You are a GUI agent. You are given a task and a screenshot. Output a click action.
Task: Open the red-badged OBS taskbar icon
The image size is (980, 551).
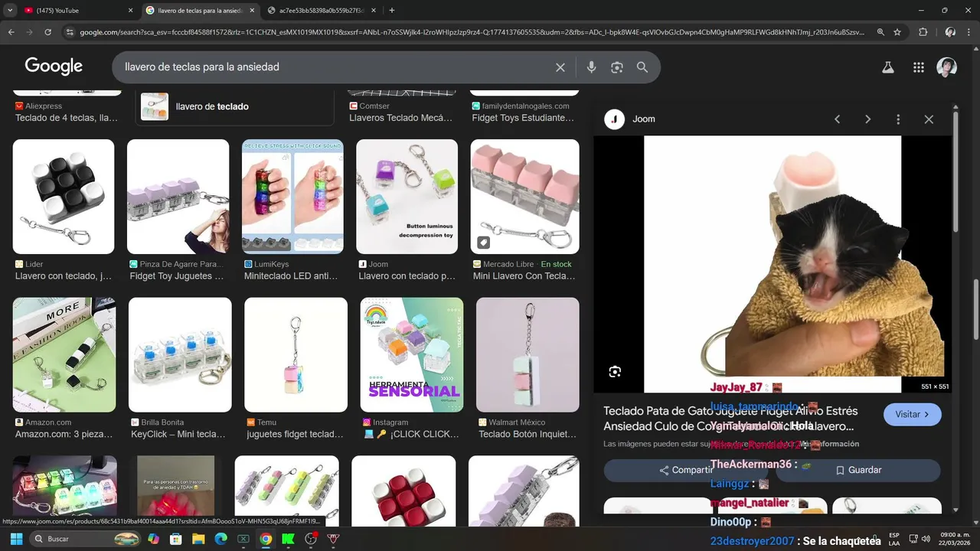(311, 539)
